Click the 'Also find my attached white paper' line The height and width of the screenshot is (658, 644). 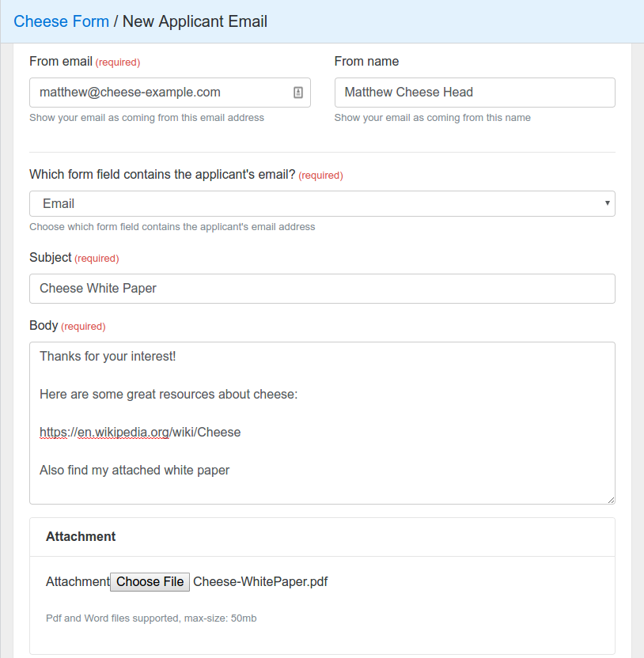134,470
